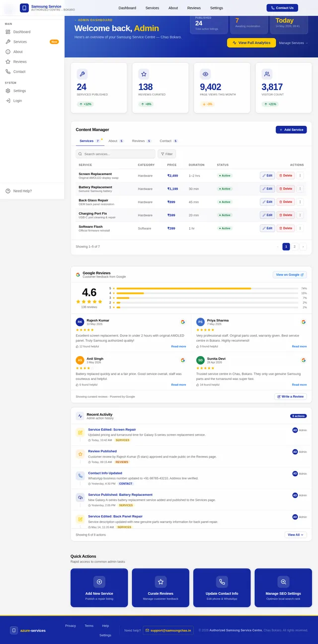Click Write a Review button

291,397
